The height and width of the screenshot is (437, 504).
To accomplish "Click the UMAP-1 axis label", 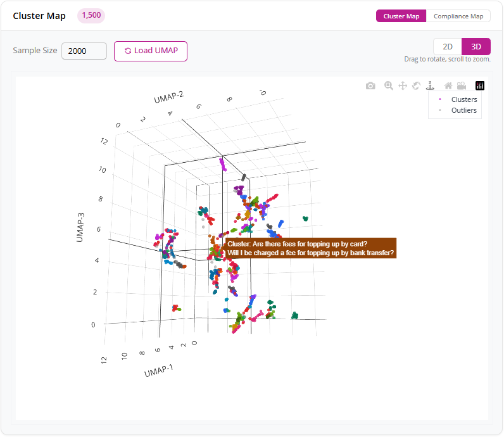I will 158,370.
